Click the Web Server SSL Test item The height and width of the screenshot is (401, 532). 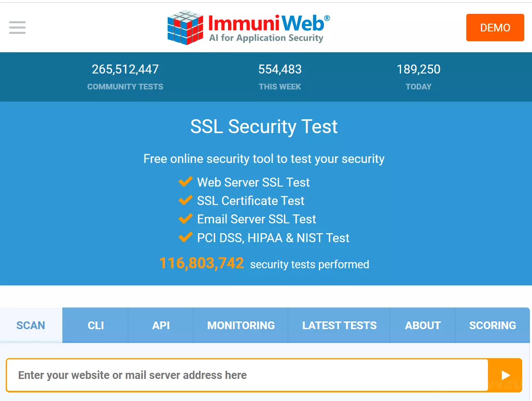(x=253, y=183)
